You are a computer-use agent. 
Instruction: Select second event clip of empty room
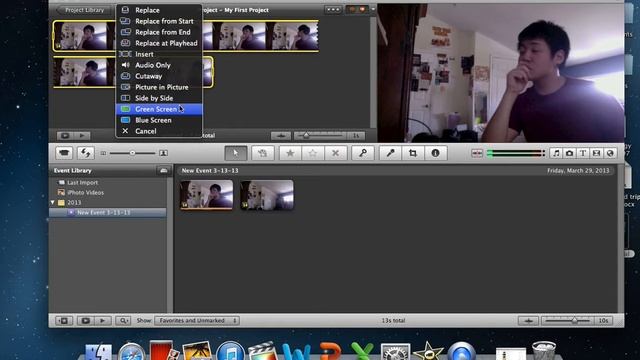(267, 195)
